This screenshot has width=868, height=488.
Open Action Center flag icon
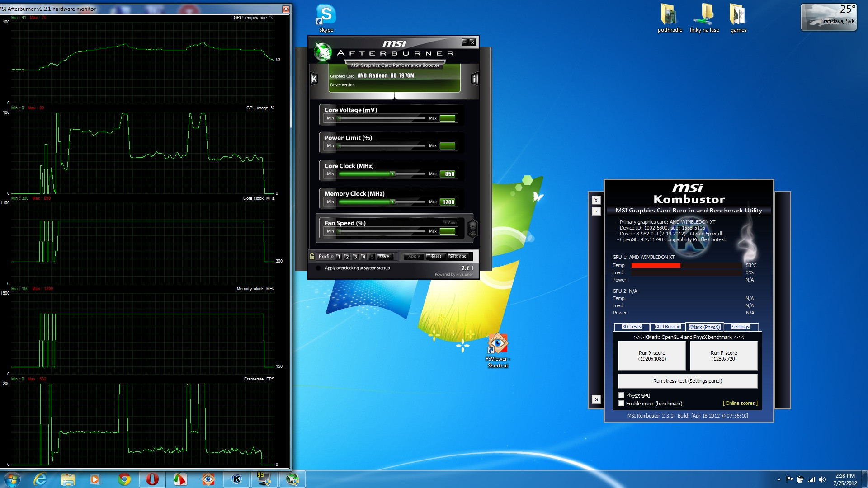(x=789, y=479)
